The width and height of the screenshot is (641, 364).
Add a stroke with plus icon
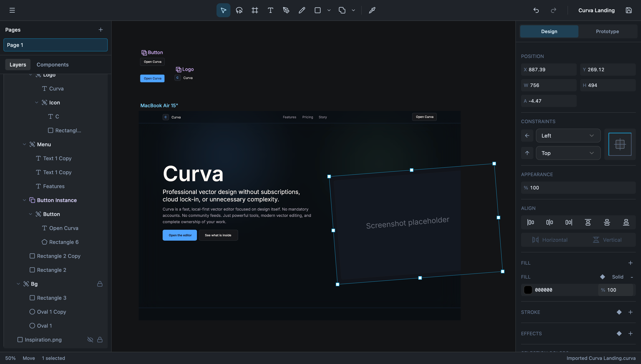coord(630,312)
